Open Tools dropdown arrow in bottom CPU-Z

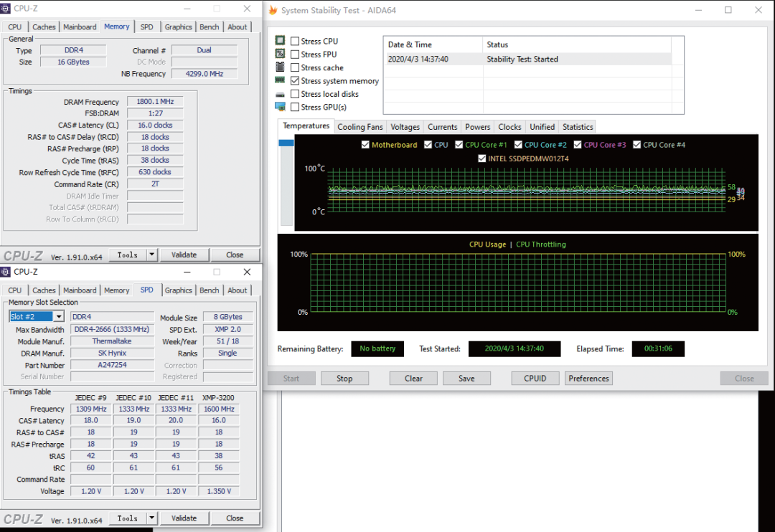[151, 518]
